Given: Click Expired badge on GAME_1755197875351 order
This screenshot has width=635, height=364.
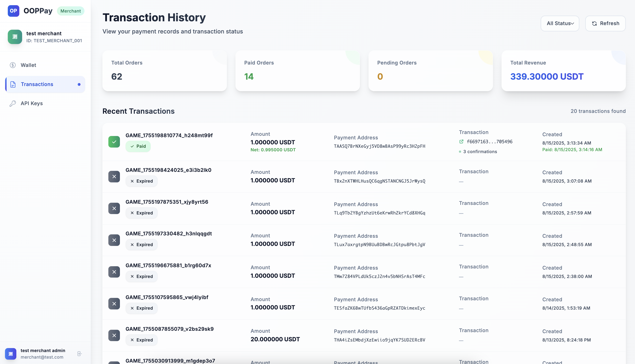Looking at the screenshot, I should pos(141,213).
